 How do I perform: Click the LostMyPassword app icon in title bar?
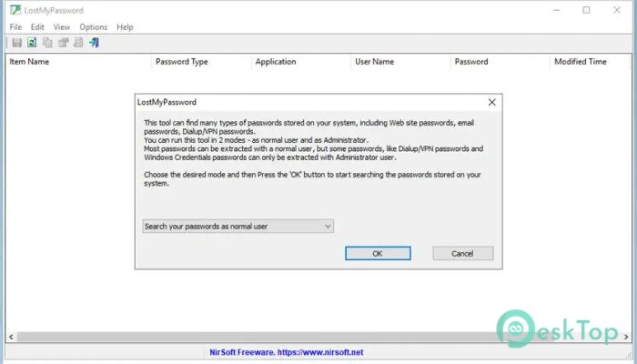coord(15,10)
